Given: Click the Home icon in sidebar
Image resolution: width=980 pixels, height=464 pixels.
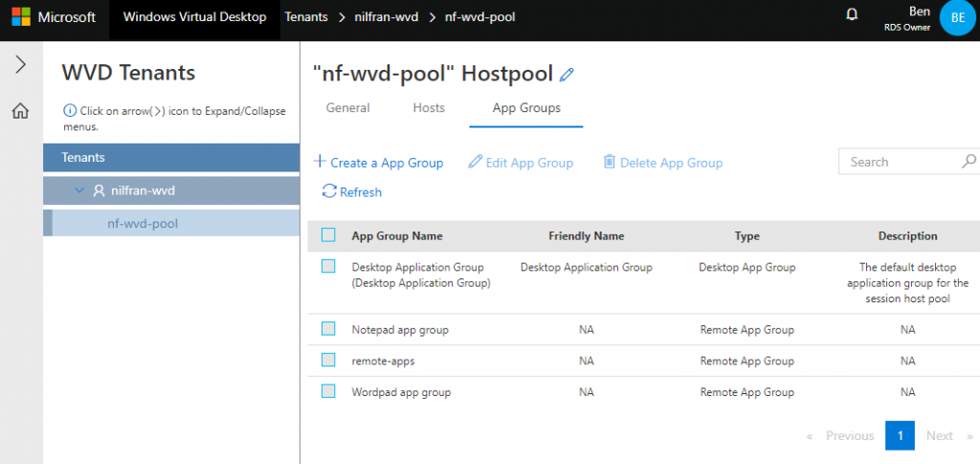Looking at the screenshot, I should (x=21, y=111).
